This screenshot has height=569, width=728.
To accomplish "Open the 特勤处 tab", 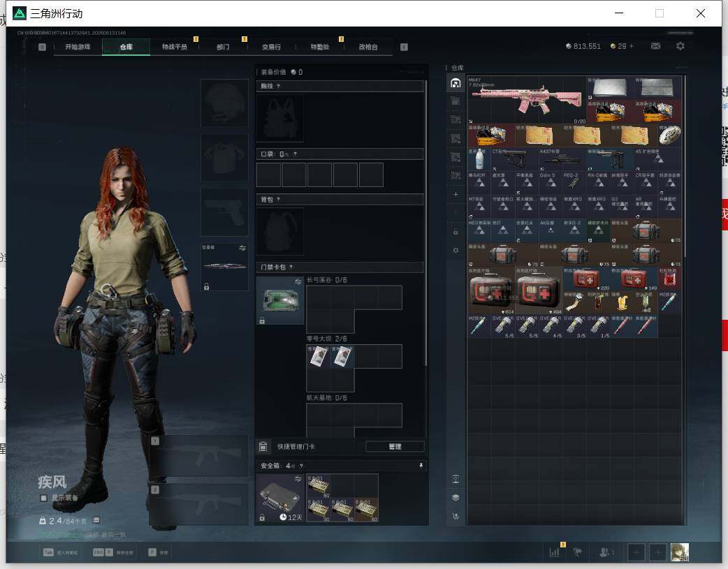I will (319, 47).
